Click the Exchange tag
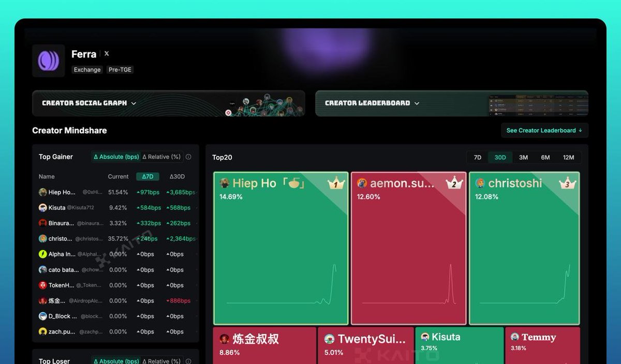Screen dimensions: 621x364 [x=87, y=70]
